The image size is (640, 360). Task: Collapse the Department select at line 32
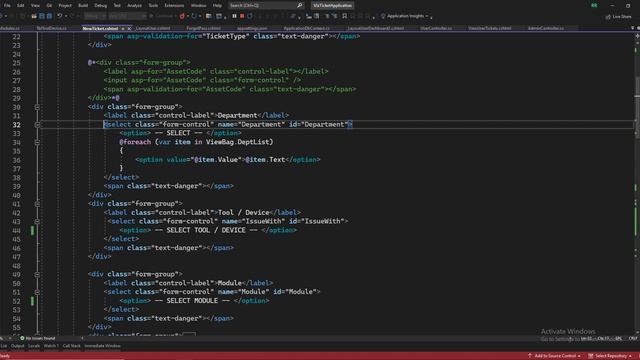37,124
